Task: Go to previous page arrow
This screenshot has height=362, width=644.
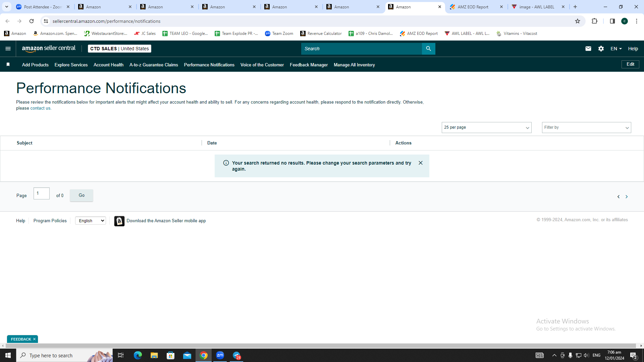Action: (x=619, y=197)
